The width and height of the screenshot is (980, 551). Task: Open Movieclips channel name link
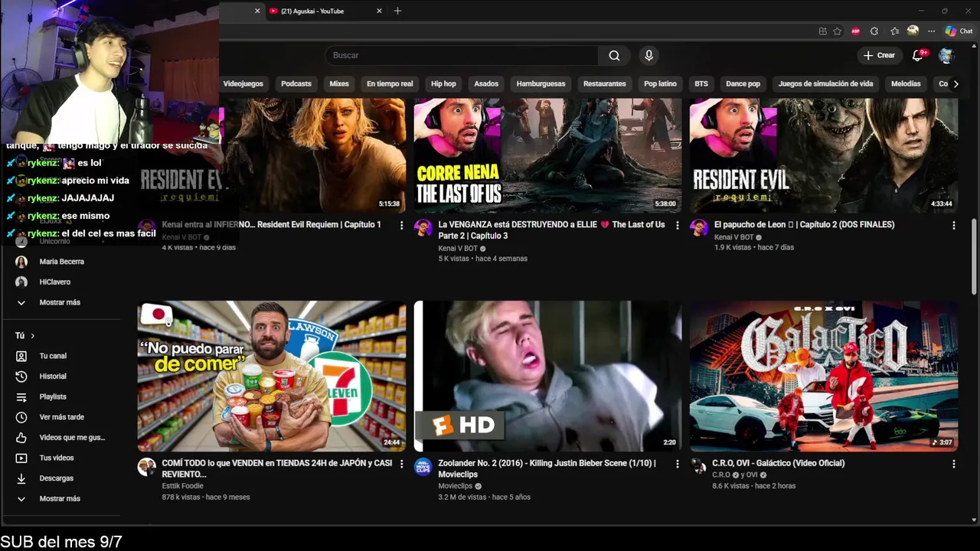click(456, 486)
